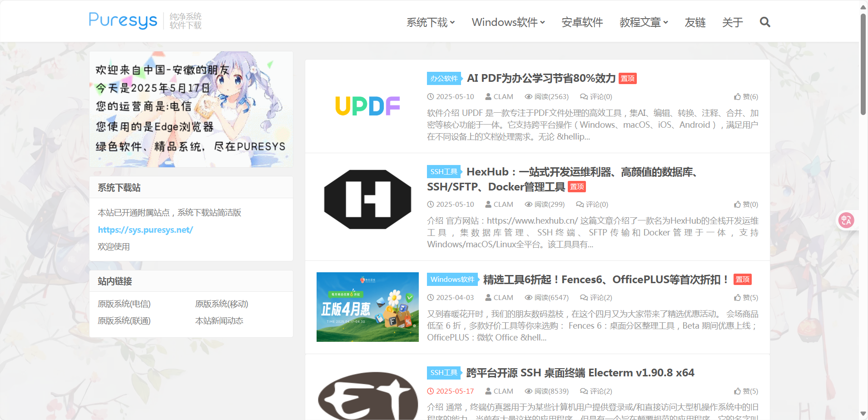Open the HexHub article title
Image resolution: width=868 pixels, height=420 pixels.
[x=562, y=179]
